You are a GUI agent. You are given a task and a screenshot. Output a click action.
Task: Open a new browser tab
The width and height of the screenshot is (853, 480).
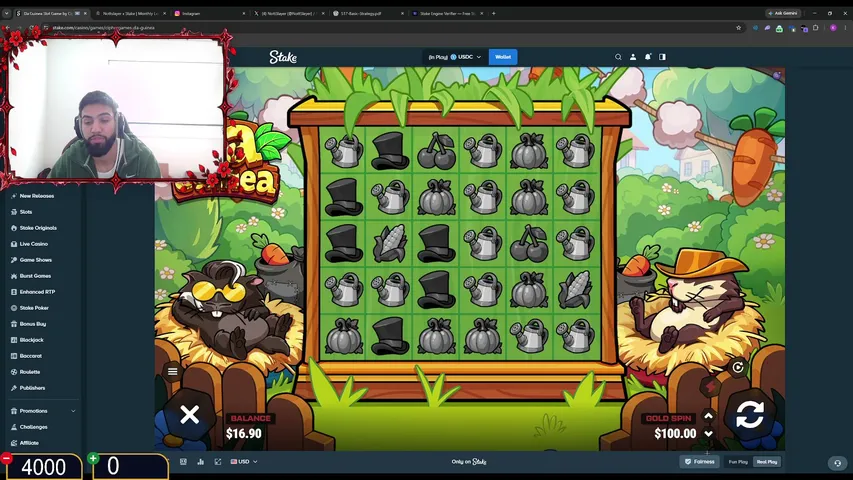[494, 13]
